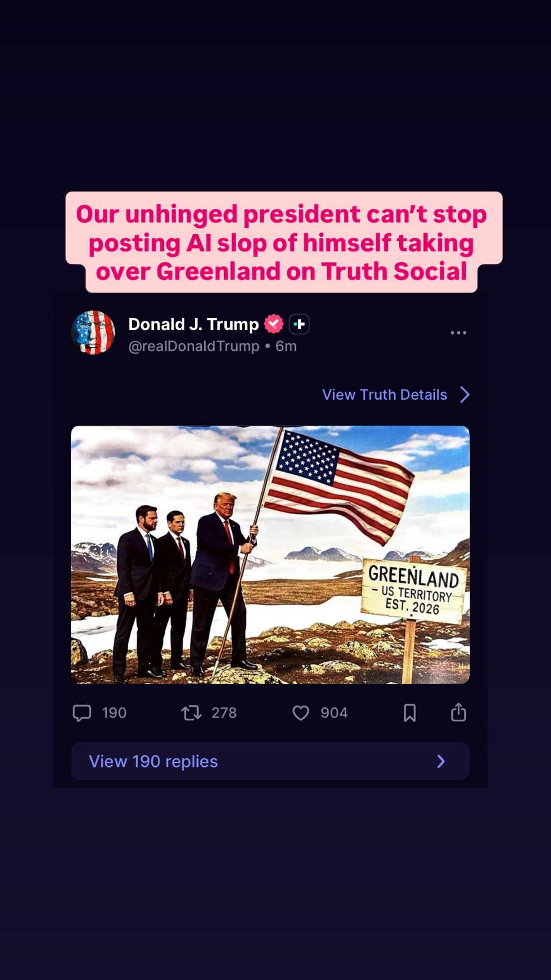This screenshot has height=980, width=551.
Task: Click the red verified checkmark badge
Action: pyautogui.click(x=274, y=324)
